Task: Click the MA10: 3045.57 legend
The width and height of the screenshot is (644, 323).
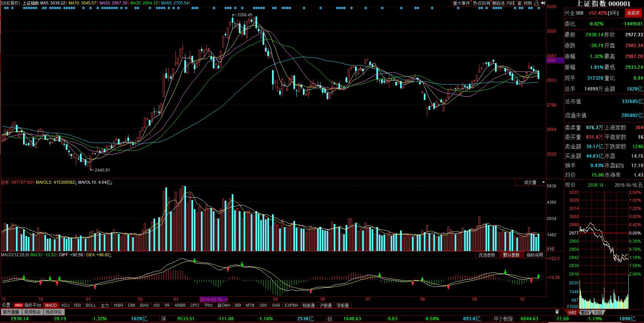Action: point(83,3)
